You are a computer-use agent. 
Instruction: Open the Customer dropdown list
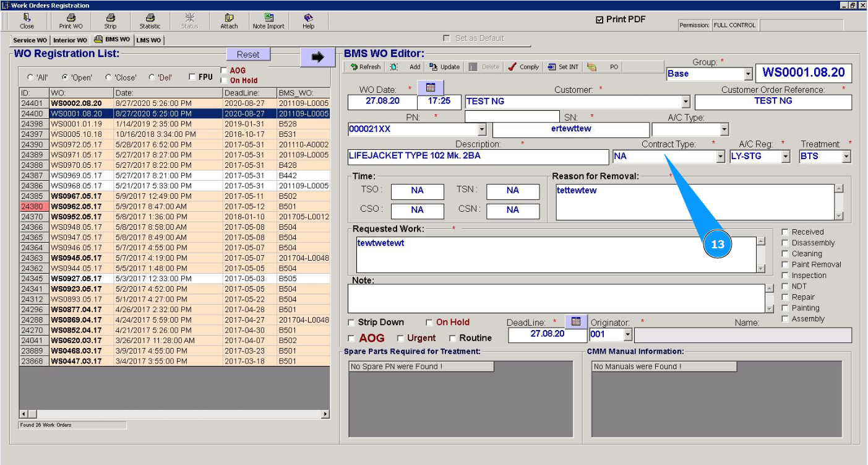point(685,102)
